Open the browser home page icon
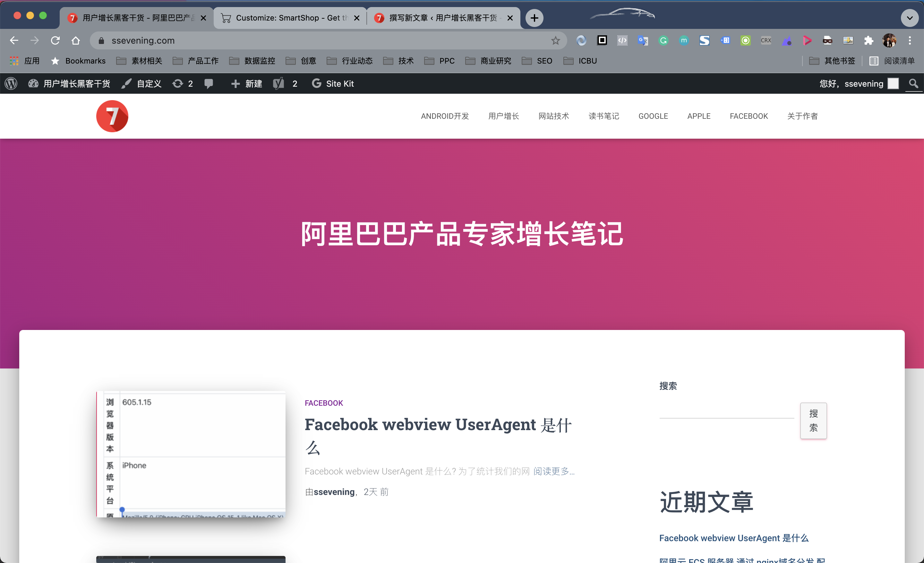This screenshot has height=563, width=924. coord(76,40)
